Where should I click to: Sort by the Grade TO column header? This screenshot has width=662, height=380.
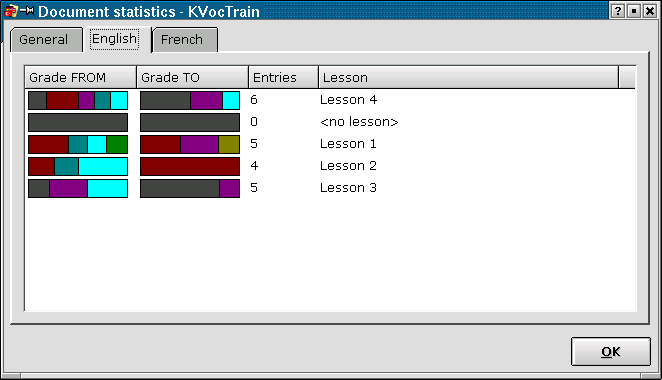point(193,77)
